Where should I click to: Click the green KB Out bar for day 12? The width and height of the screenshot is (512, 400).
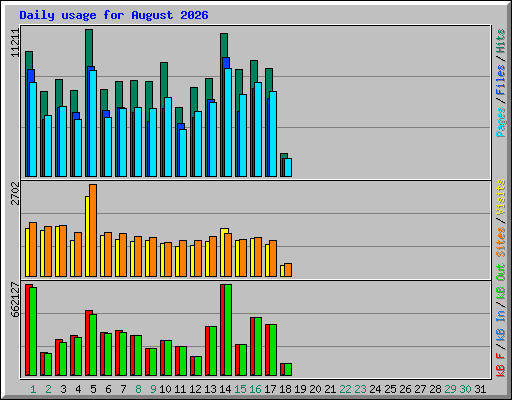(x=198, y=366)
